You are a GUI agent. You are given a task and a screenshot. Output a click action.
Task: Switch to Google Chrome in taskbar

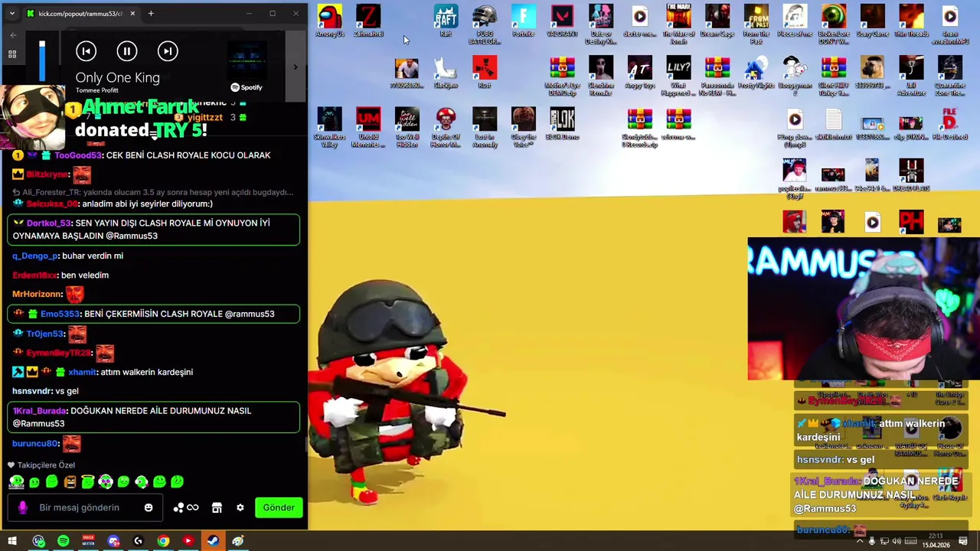(163, 541)
